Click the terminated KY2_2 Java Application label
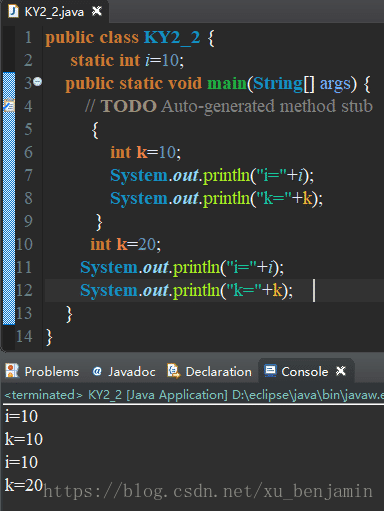384x511 pixels. (194, 395)
